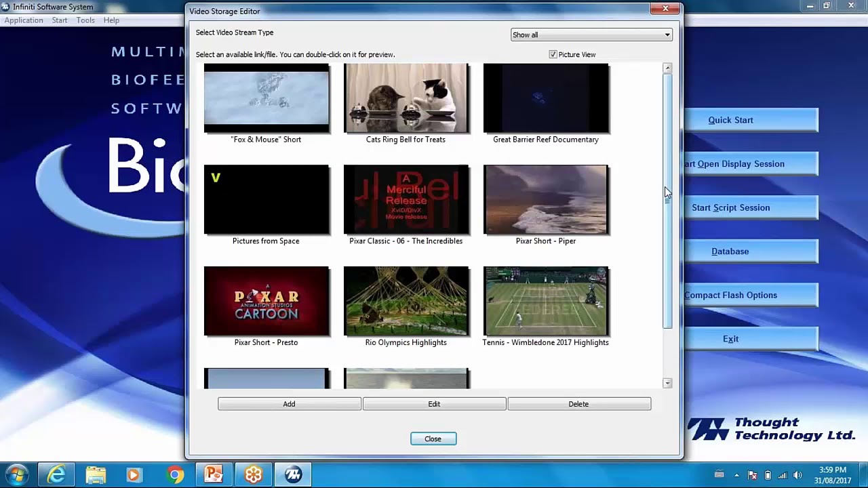
Task: Click the video list vertical scrollbar thumb
Action: click(667, 201)
